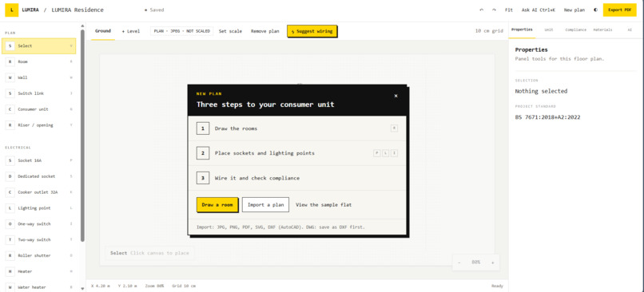644x292 pixels.
Task: Switch to the Ground level tab
Action: pos(103,31)
